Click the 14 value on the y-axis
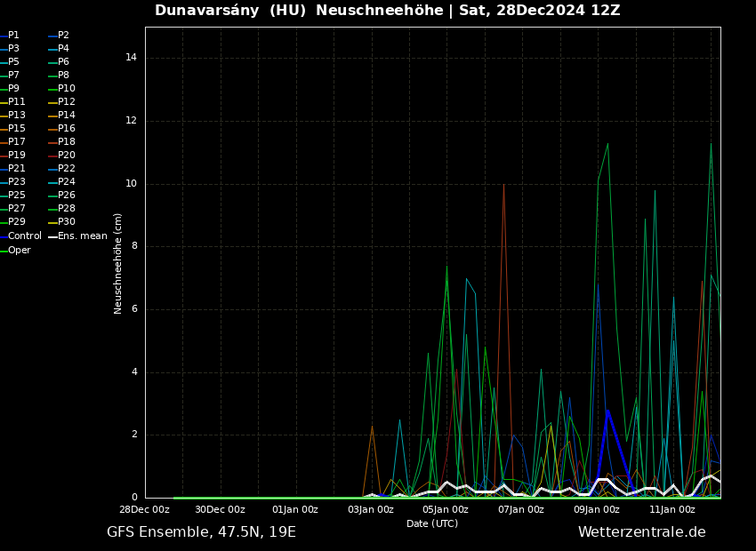756x551 pixels. coord(131,58)
